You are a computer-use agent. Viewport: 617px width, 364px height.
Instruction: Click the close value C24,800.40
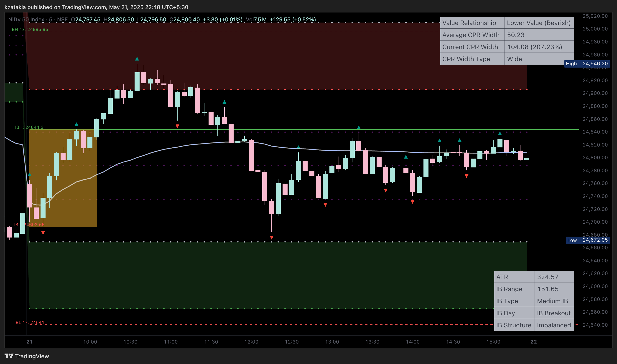185,19
